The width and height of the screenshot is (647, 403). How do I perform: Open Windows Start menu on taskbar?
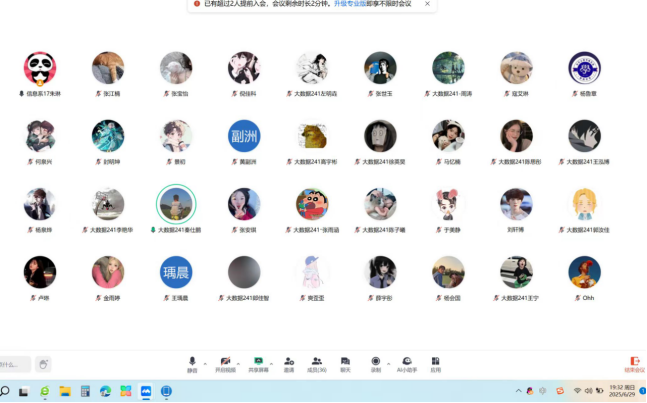[5, 391]
